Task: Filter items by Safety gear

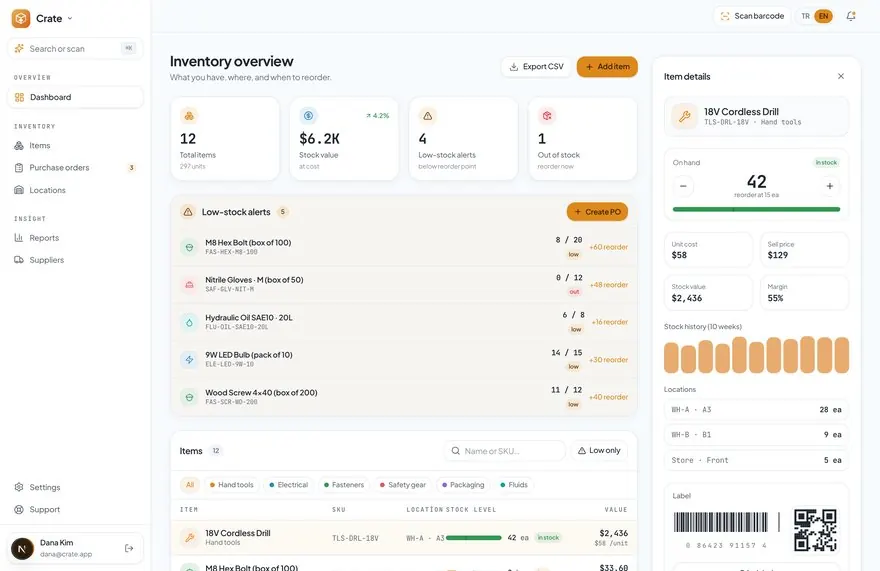Action: pyautogui.click(x=402, y=485)
